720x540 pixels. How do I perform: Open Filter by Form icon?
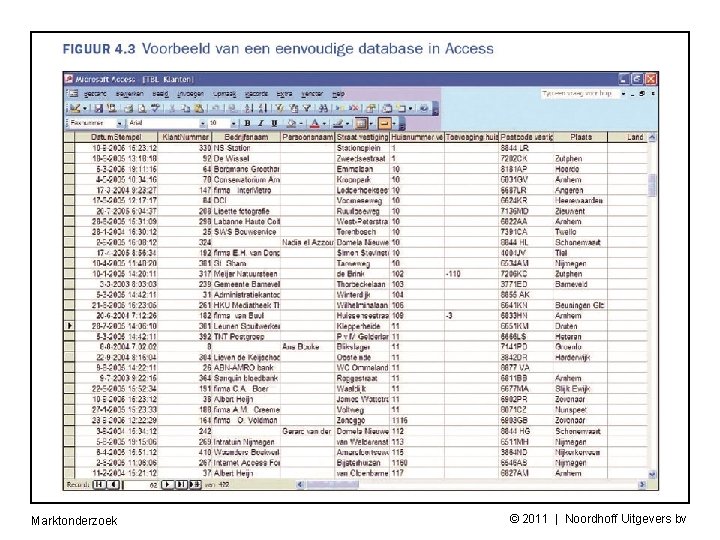tap(293, 108)
